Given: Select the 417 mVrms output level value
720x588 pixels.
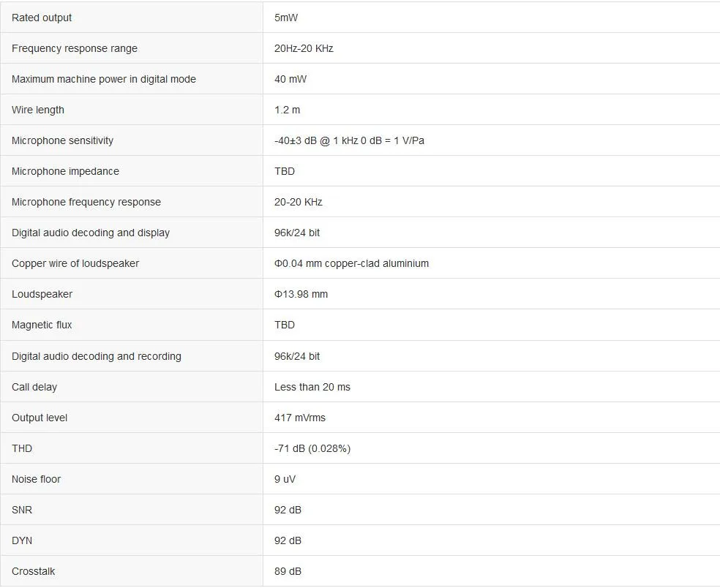Looking at the screenshot, I should coord(300,418).
